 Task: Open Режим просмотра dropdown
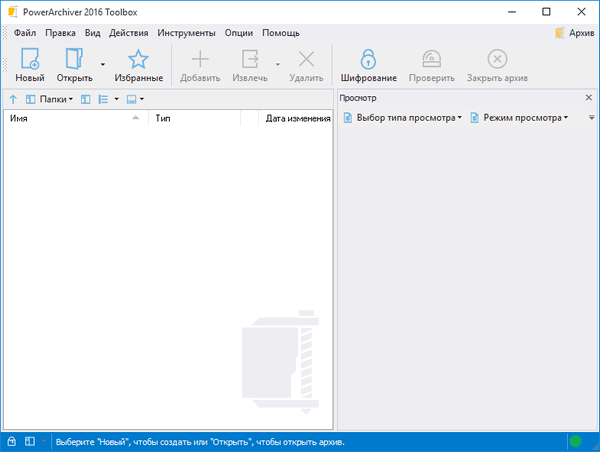[519, 117]
